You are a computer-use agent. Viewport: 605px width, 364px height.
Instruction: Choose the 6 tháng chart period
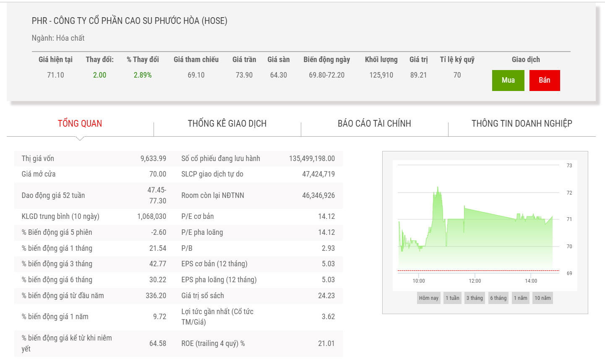click(x=498, y=298)
